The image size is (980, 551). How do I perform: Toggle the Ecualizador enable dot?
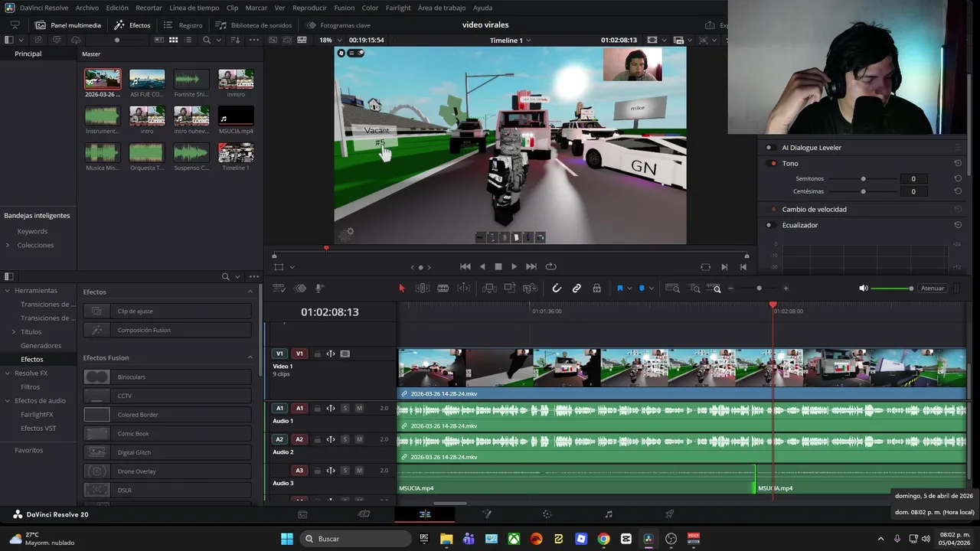[x=769, y=225]
